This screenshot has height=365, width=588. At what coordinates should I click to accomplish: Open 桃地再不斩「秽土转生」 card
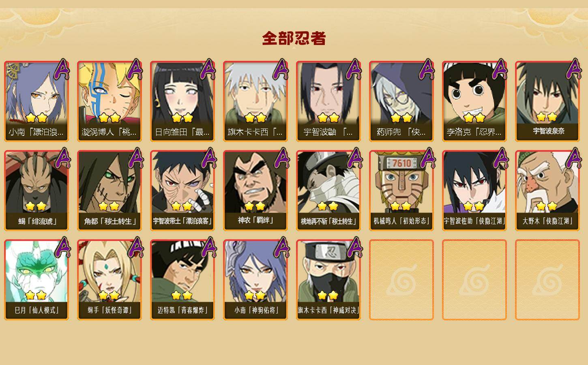[x=328, y=190]
